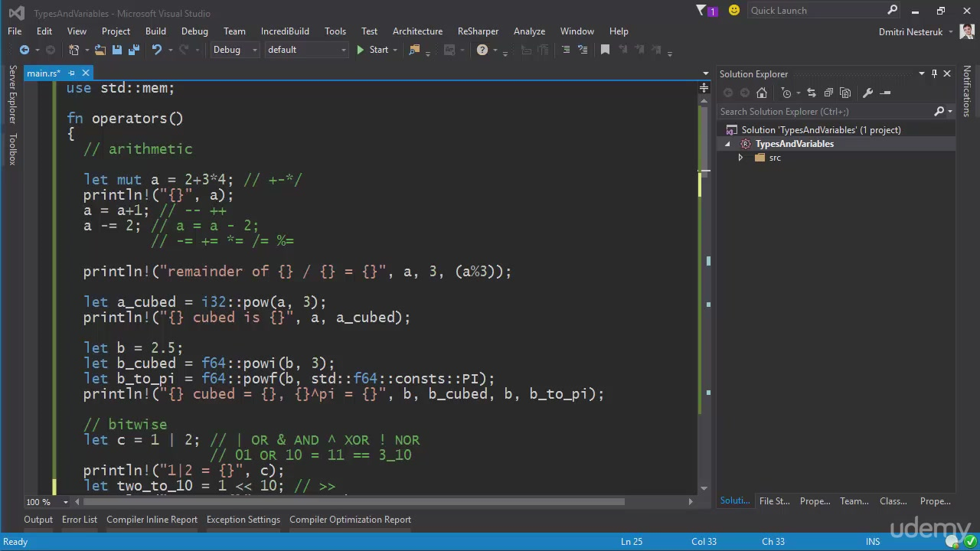Click the Save All toolbar icon
The width and height of the screenshot is (980, 551).
134,50
